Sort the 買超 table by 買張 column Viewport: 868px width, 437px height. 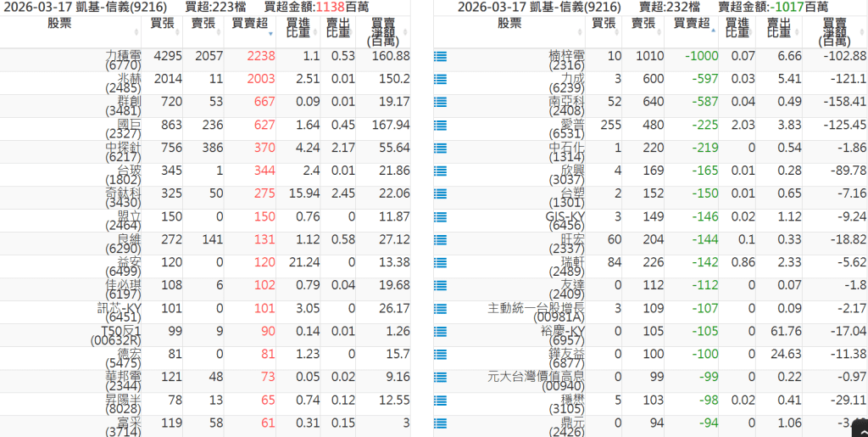(162, 24)
